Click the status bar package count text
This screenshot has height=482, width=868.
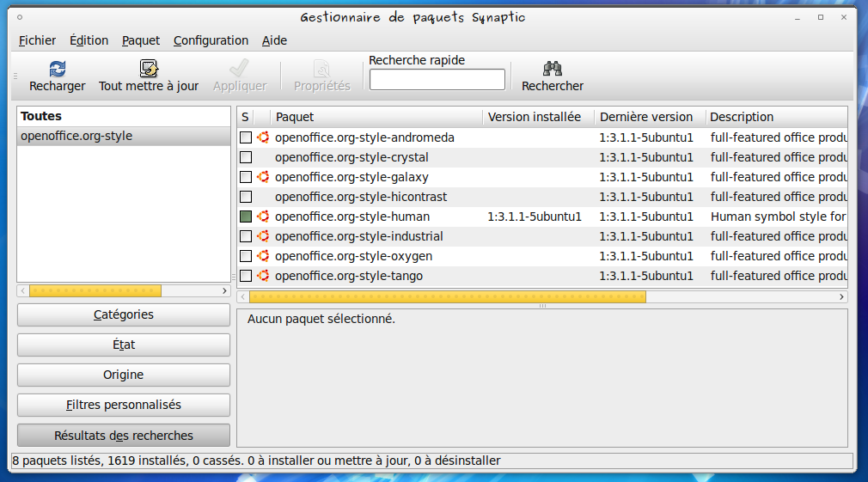click(256, 461)
